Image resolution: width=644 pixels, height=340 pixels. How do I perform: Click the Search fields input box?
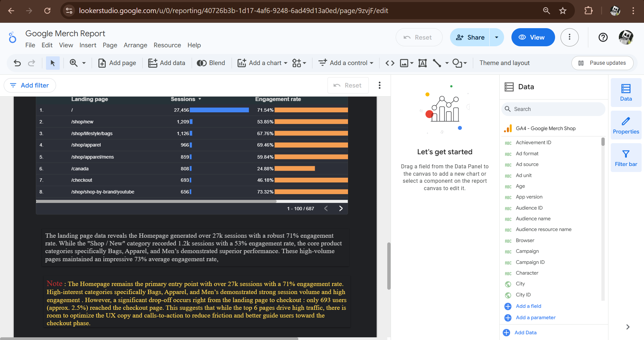click(x=554, y=109)
